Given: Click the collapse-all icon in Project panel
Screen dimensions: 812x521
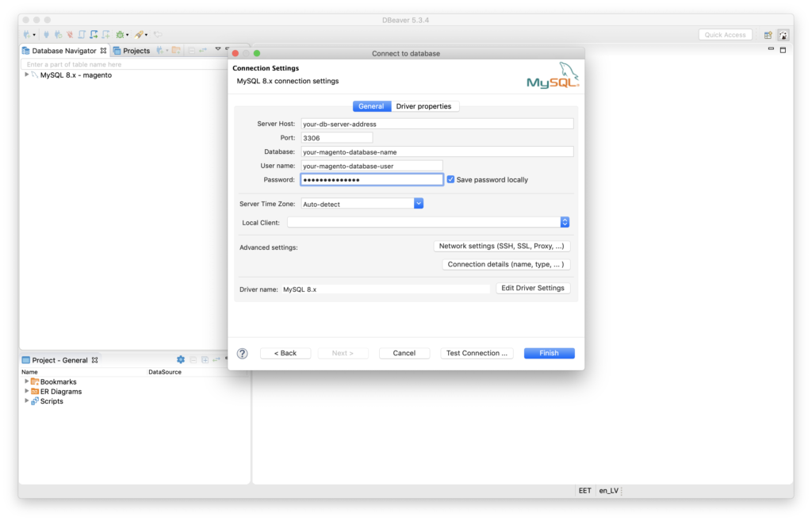Looking at the screenshot, I should pos(193,359).
